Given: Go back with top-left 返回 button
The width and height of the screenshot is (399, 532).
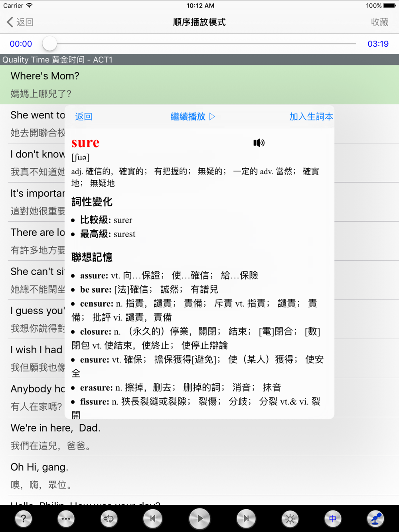Looking at the screenshot, I should [x=20, y=22].
